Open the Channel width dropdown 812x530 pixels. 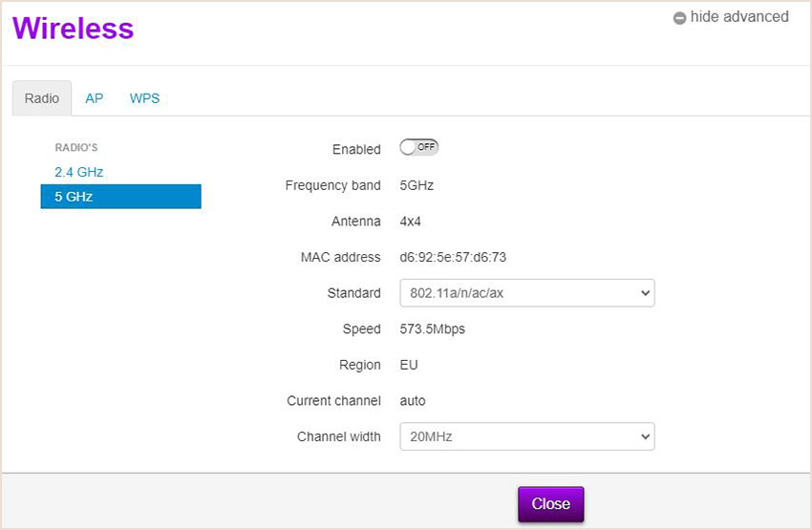pyautogui.click(x=527, y=436)
